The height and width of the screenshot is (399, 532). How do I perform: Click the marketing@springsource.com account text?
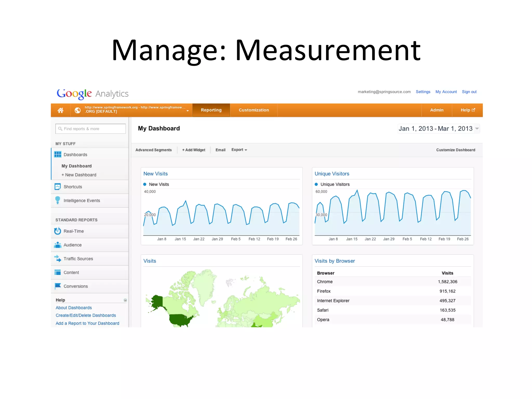click(384, 92)
